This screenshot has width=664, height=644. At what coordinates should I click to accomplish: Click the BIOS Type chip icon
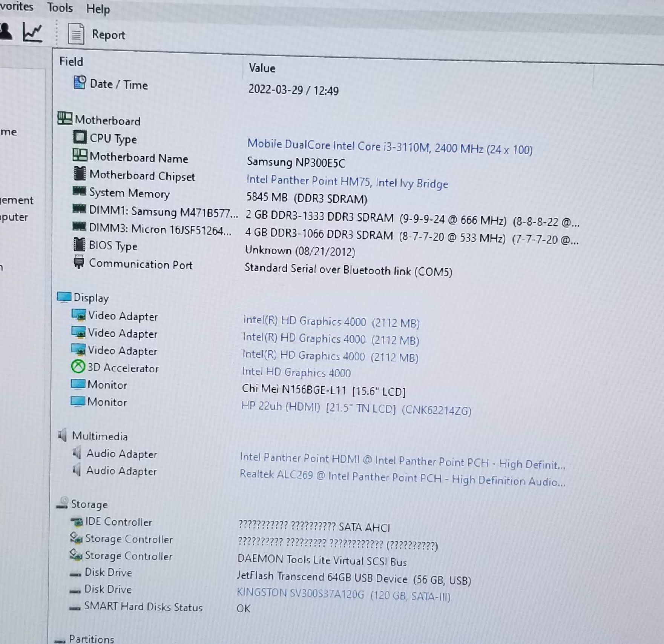[79, 245]
